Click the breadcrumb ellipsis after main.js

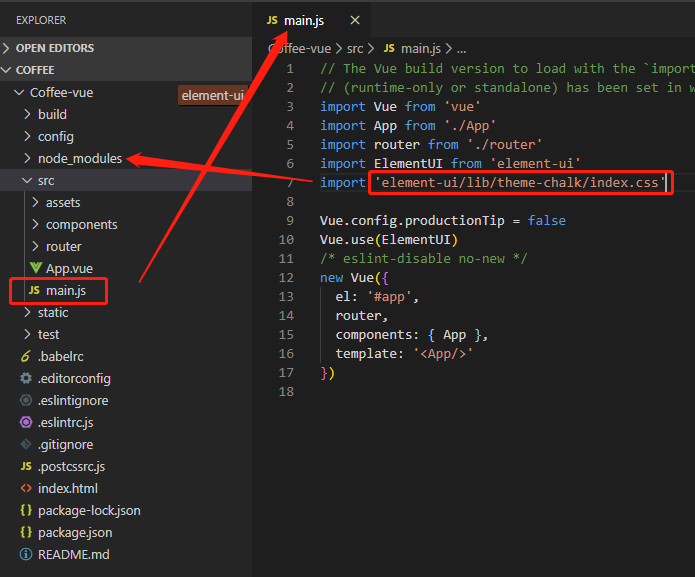pos(461,50)
